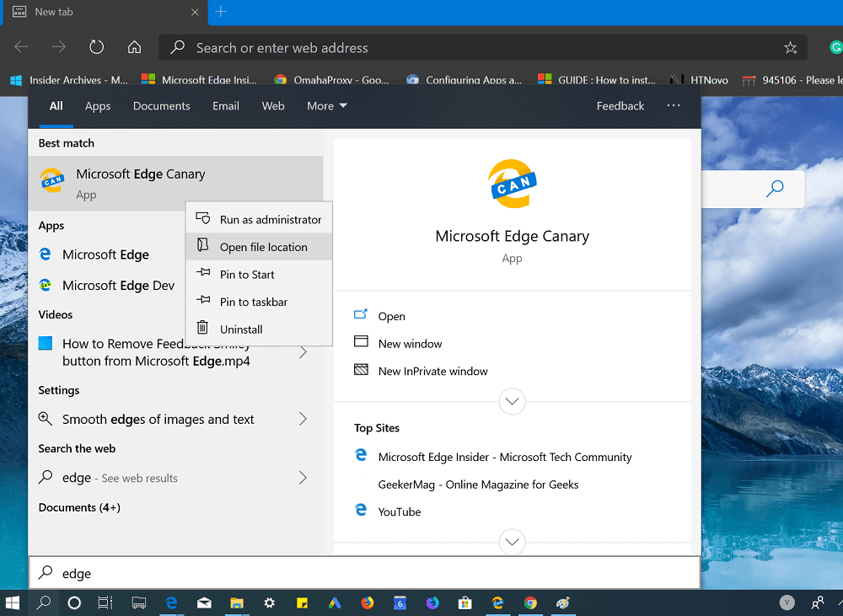The width and height of the screenshot is (843, 616).
Task: Click the magnifier in the new tab page search box
Action: click(x=775, y=189)
